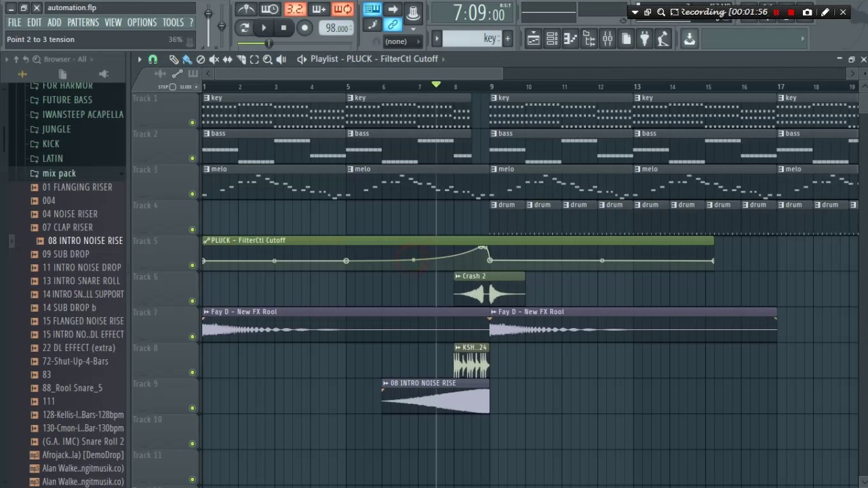Click the tempo tapper icon
This screenshot has height=488, width=868.
tap(663, 39)
